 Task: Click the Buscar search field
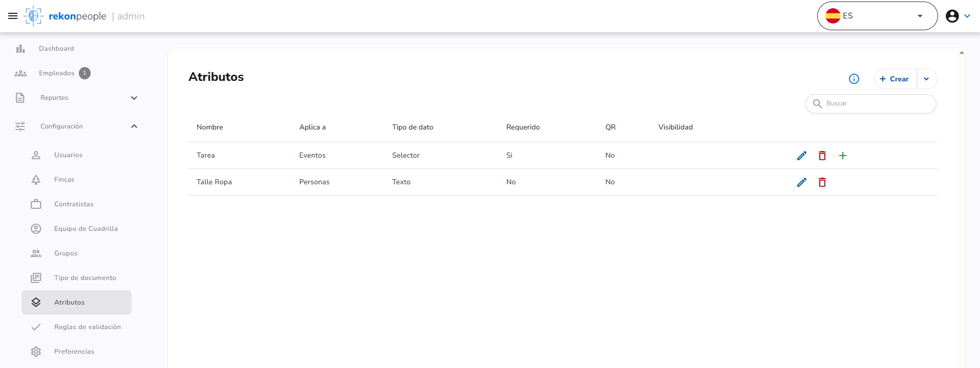871,104
